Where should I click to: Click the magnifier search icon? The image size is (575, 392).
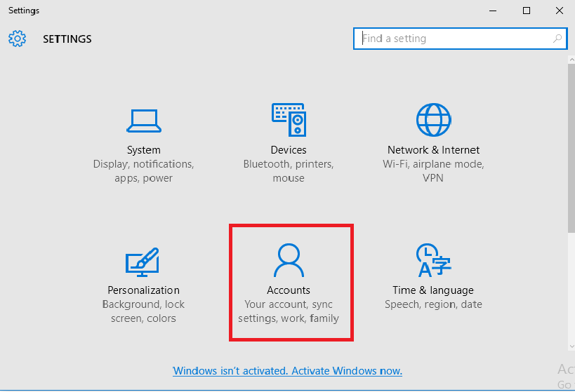coord(557,39)
